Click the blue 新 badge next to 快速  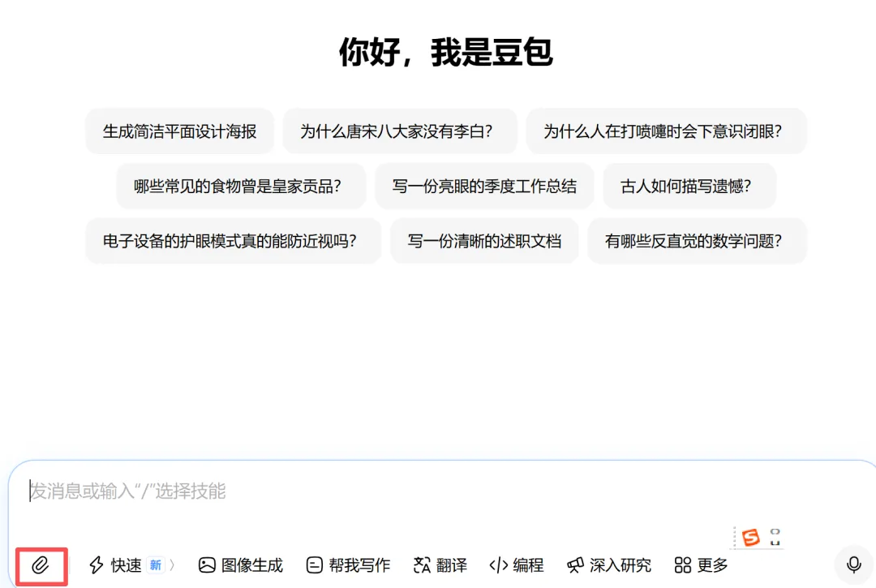tap(155, 565)
